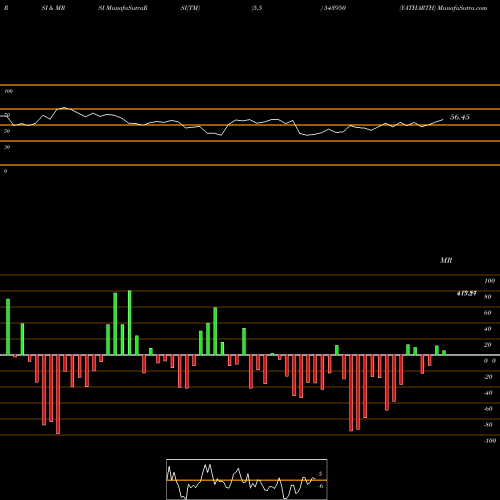This screenshot has height=500, width=500.
Task: Click the -100 label on MR axis
Action: [x=490, y=441]
